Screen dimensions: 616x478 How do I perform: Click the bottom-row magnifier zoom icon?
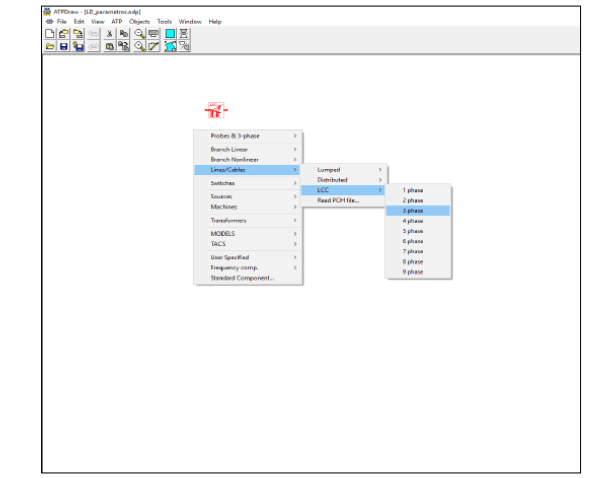point(139,46)
